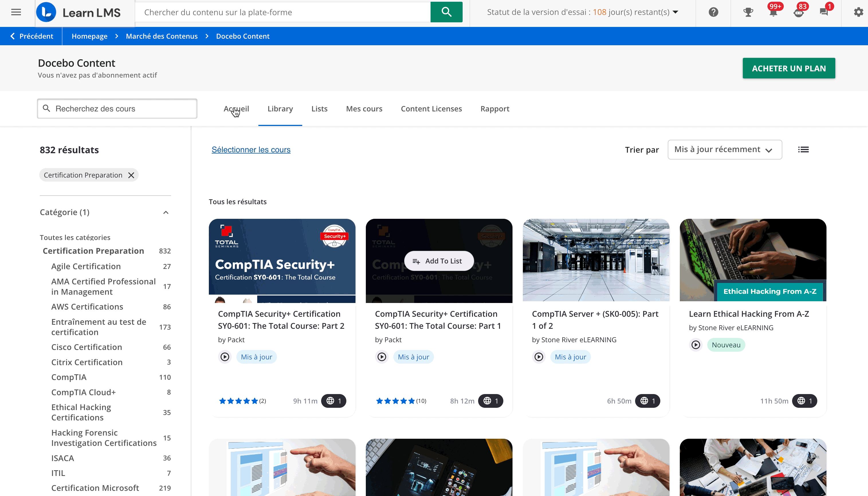This screenshot has height=496, width=868.
Task: Click the green search magnifier button
Action: coord(446,12)
